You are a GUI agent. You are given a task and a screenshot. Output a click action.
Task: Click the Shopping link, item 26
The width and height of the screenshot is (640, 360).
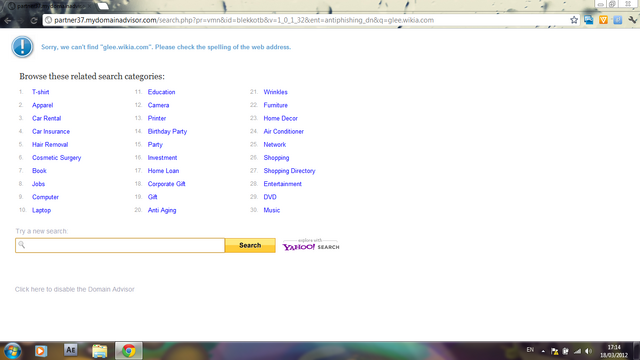pyautogui.click(x=276, y=158)
